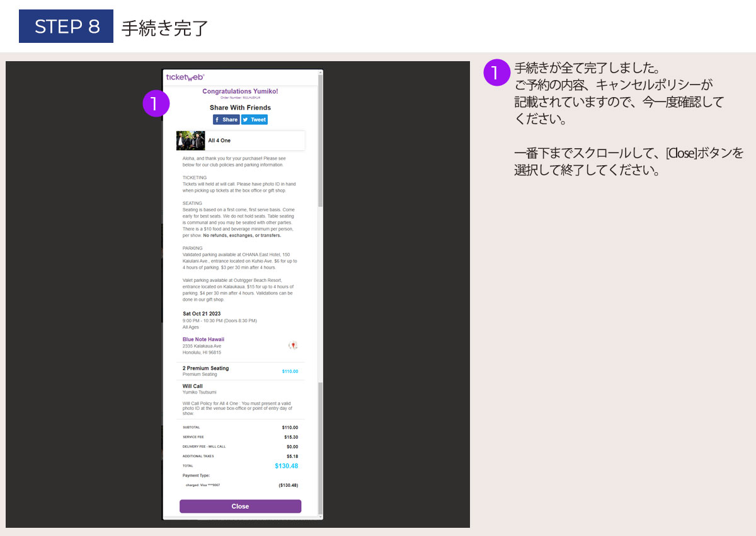Viewport: 756px width, 536px height.
Task: Click the $130.48 total amount
Action: tap(286, 466)
